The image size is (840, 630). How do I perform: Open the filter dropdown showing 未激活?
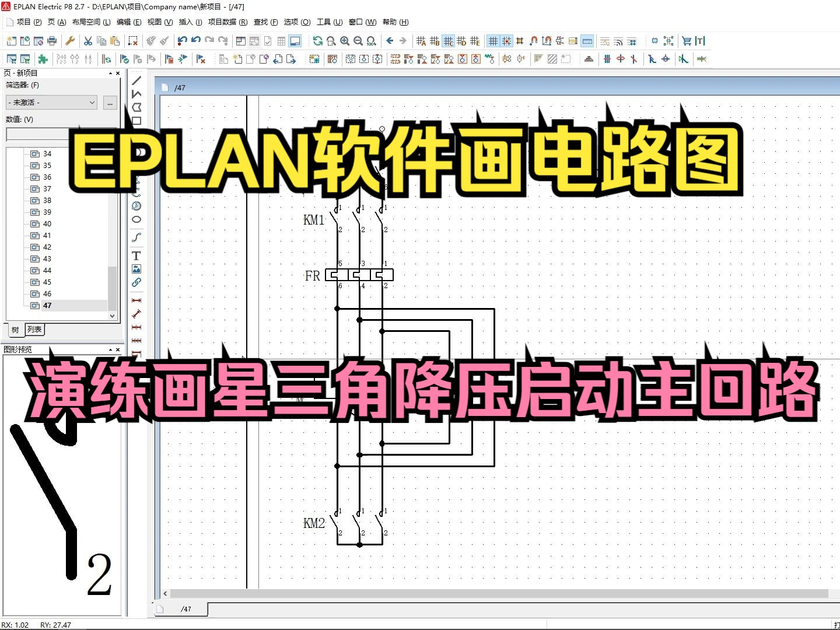51,103
